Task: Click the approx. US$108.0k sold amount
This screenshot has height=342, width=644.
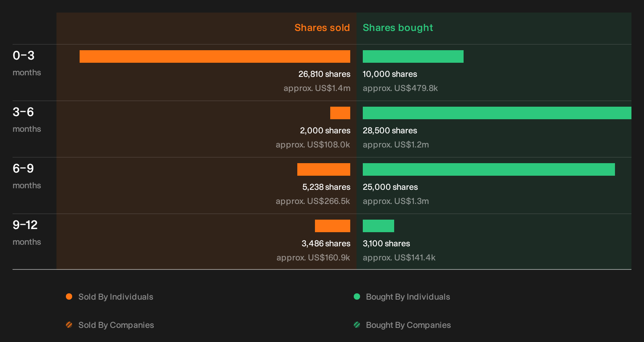Action: tap(313, 145)
